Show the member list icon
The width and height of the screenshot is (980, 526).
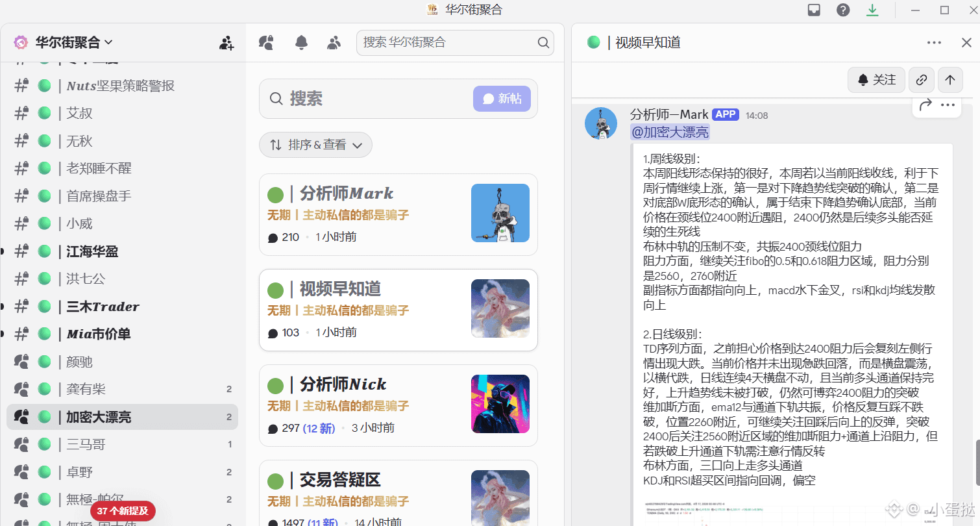tap(334, 43)
